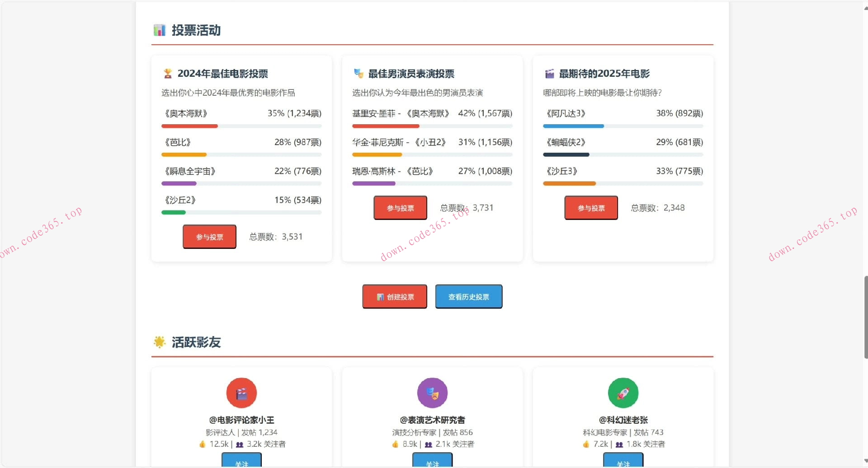Screen dimensions: 868x468
Task: Click the theater masks icon on 最佳男演员表演投票 card
Action: coord(358,73)
